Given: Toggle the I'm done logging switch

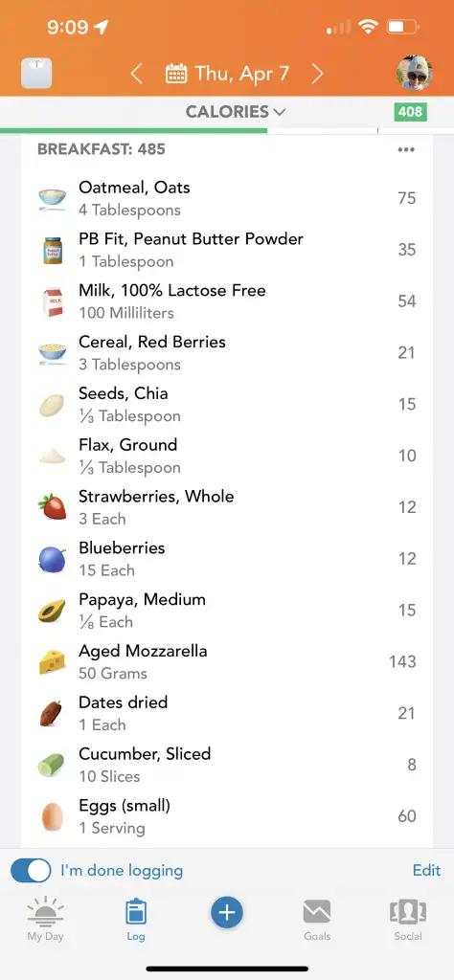Looking at the screenshot, I should click(x=31, y=870).
